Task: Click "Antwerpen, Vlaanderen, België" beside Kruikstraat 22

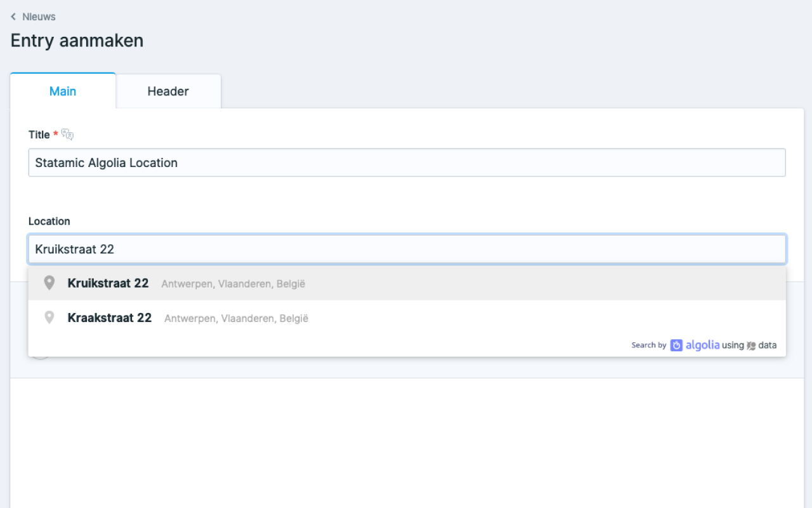Action: [x=233, y=284]
